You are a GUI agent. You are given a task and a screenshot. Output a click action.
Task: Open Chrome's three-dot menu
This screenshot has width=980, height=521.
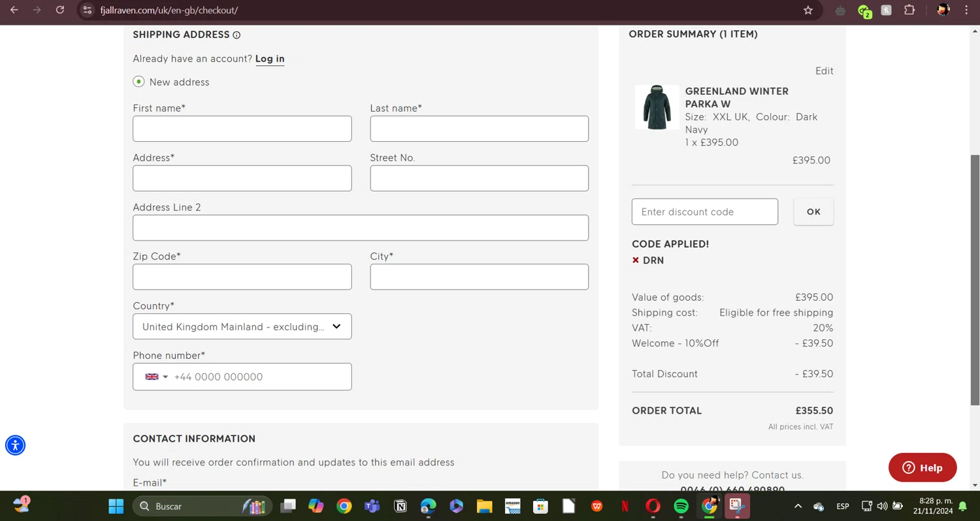pyautogui.click(x=966, y=10)
